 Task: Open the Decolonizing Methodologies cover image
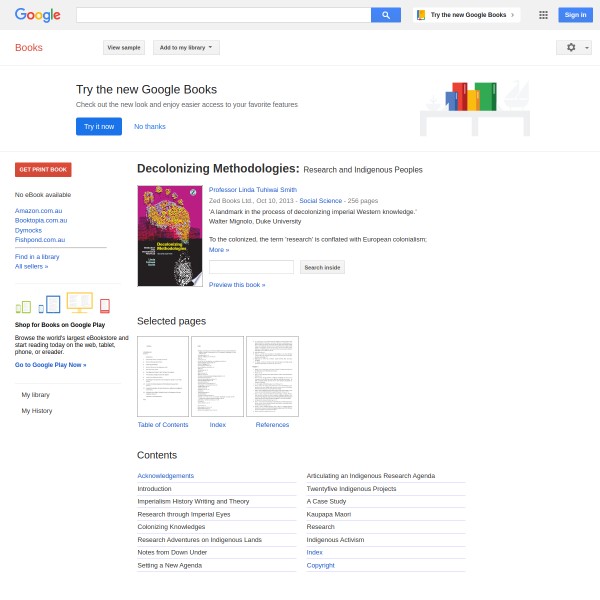point(170,236)
